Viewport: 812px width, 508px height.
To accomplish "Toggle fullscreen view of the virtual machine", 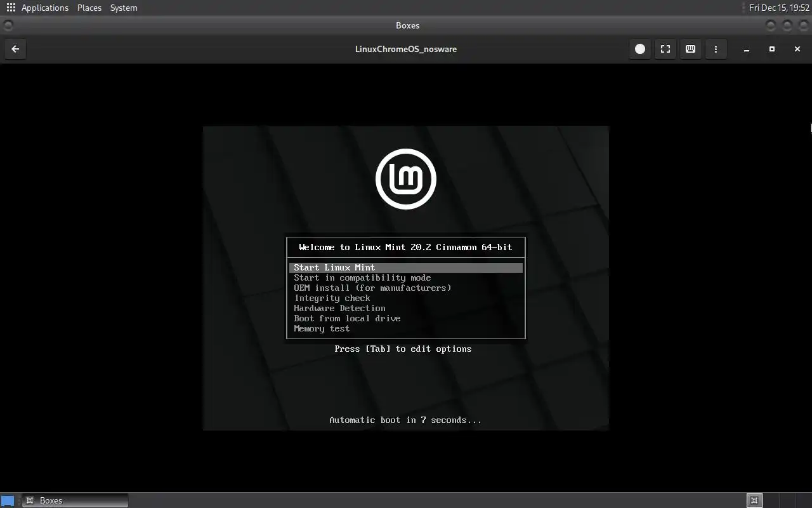I will click(x=665, y=49).
